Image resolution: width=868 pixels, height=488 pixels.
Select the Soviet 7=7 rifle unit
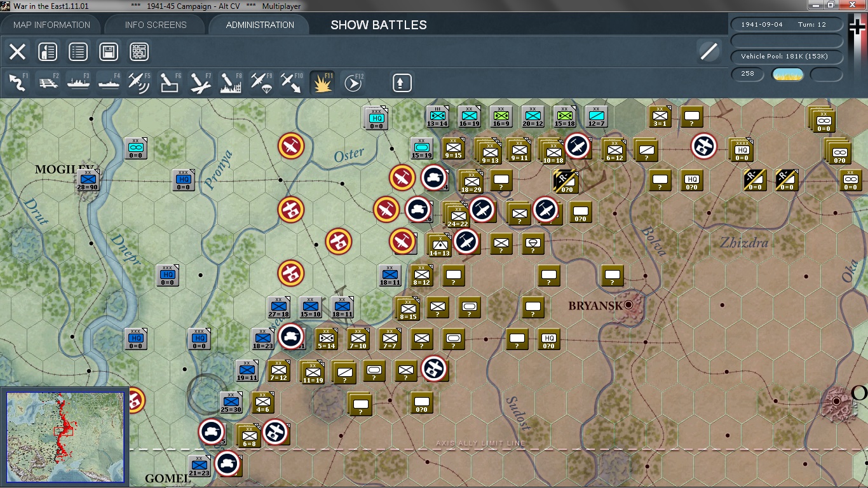point(390,339)
